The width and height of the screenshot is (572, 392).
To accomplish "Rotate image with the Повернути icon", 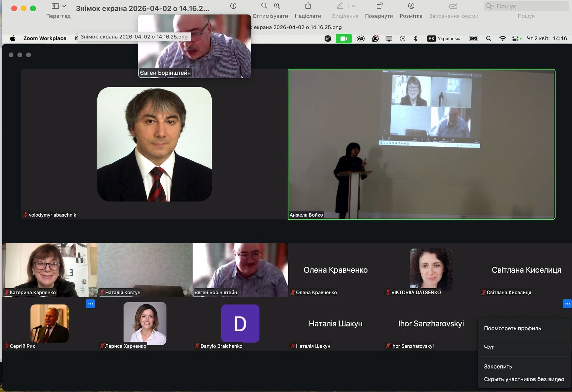I will tap(379, 6).
